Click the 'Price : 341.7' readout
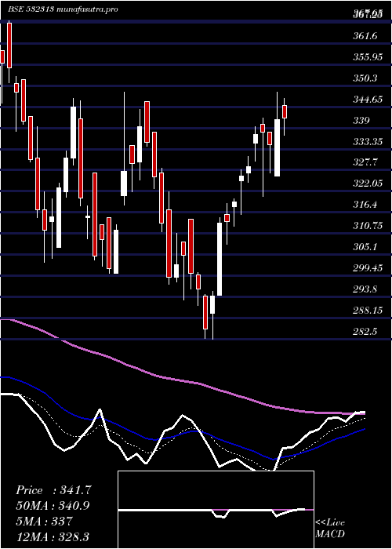 tap(54, 490)
